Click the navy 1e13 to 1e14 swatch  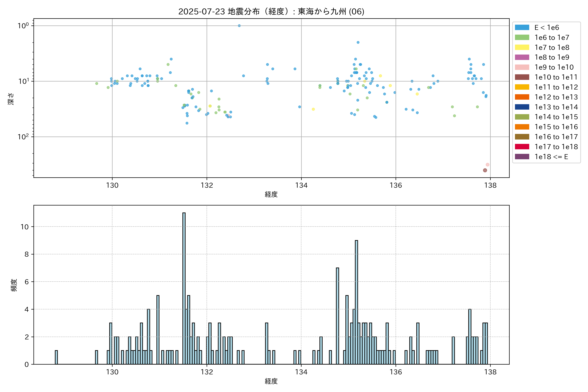point(522,107)
